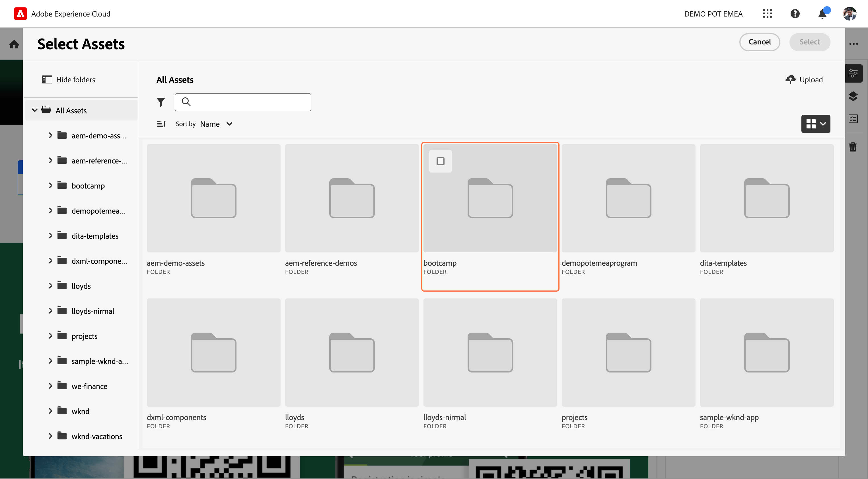The width and height of the screenshot is (868, 479).
Task: Collapse the All Assets tree node
Action: pyautogui.click(x=35, y=110)
